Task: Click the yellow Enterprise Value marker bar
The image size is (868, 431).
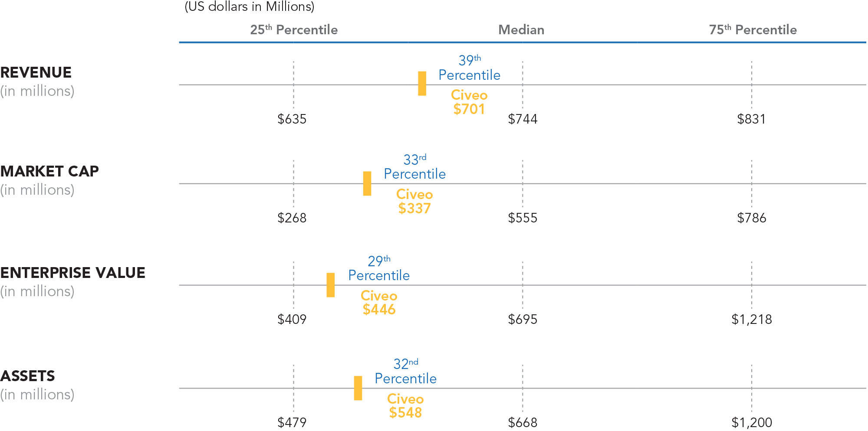Action: click(x=331, y=285)
